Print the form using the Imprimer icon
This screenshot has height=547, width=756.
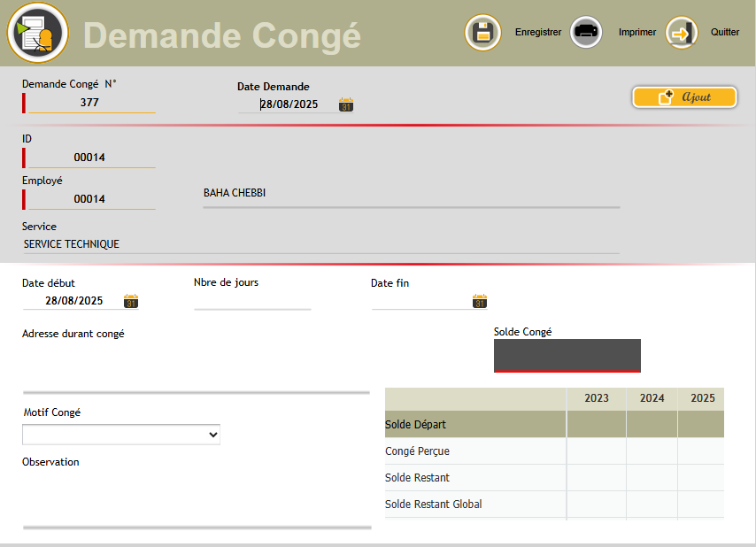pos(586,32)
